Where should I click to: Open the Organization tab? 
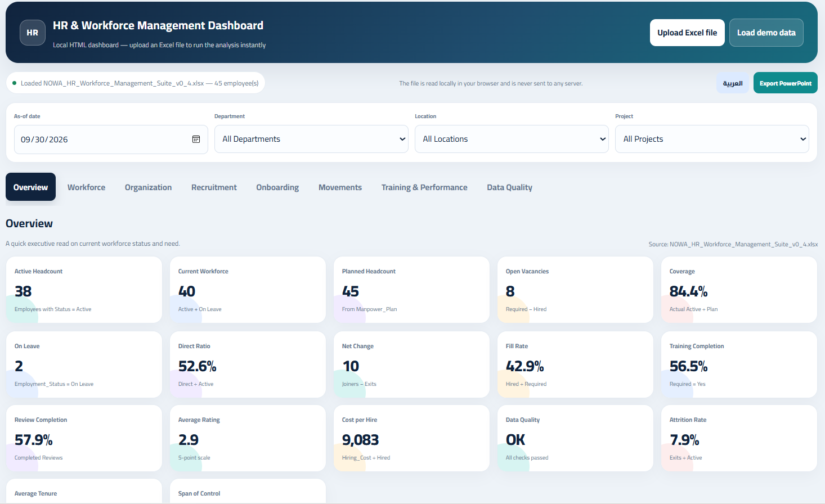point(148,187)
